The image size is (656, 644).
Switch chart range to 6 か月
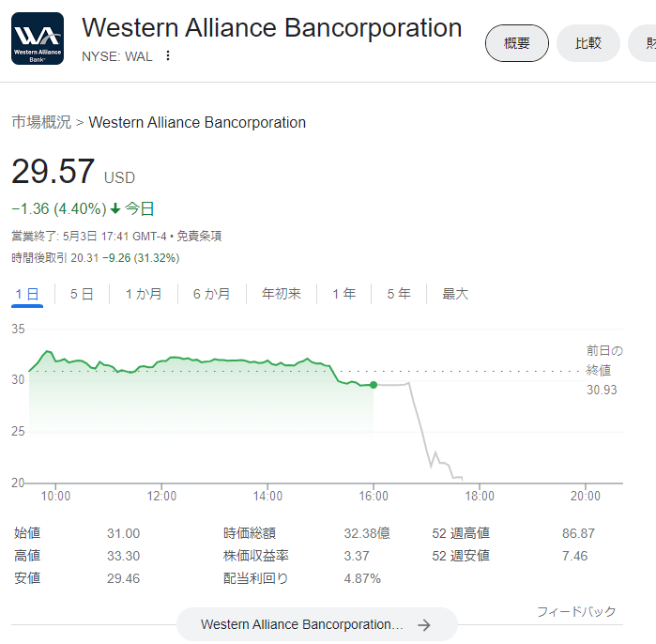(x=211, y=294)
